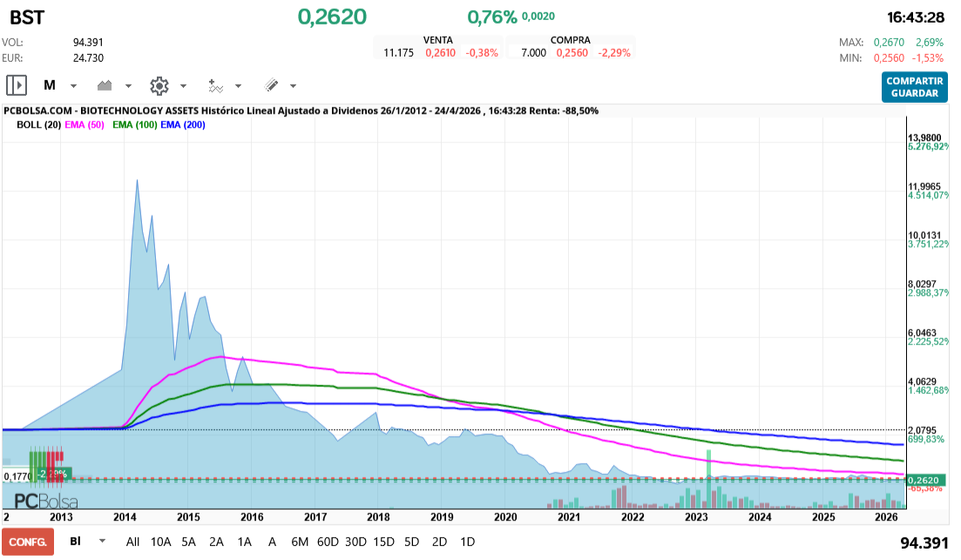
Task: Open the chart type dropdown arrow
Action: coord(128,84)
